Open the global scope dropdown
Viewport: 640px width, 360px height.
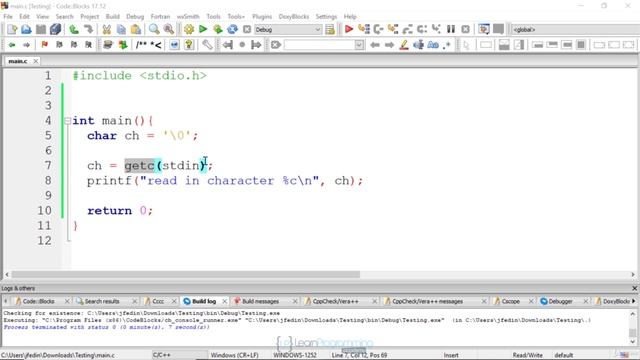pyautogui.click(x=576, y=30)
